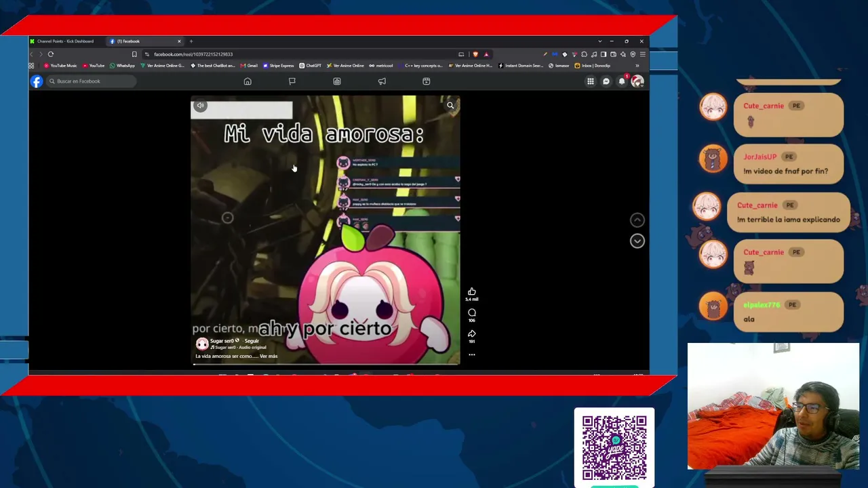The width and height of the screenshot is (868, 488).
Task: Switch to Channel Points Kick Dashboard tab
Action: pos(66,41)
